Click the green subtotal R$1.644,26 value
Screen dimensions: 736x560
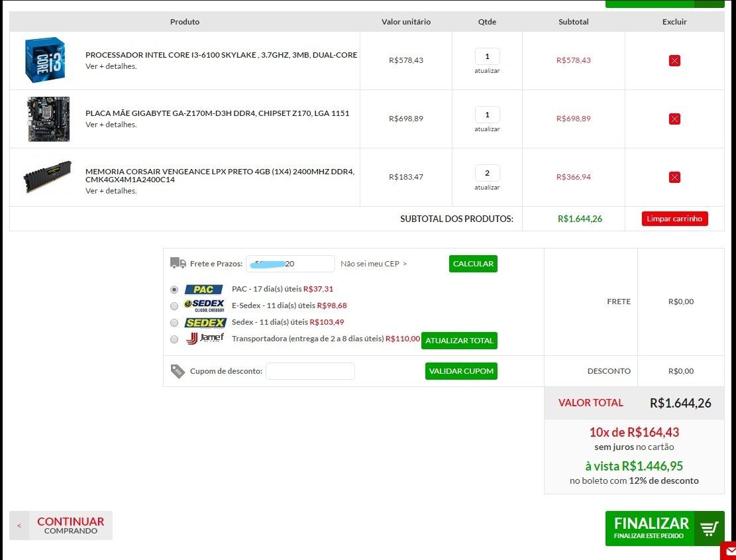[580, 219]
